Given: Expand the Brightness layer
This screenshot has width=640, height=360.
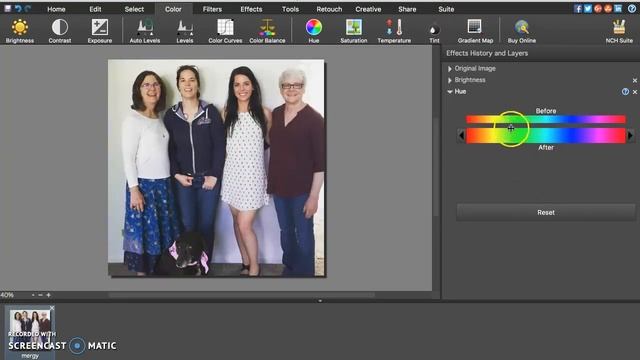Looking at the screenshot, I should pos(450,80).
